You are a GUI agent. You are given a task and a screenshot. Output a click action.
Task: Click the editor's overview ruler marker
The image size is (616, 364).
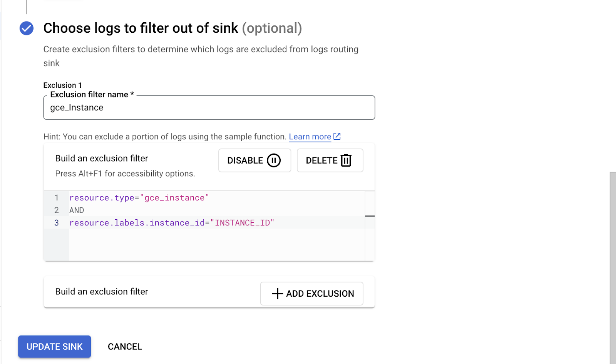[370, 216]
